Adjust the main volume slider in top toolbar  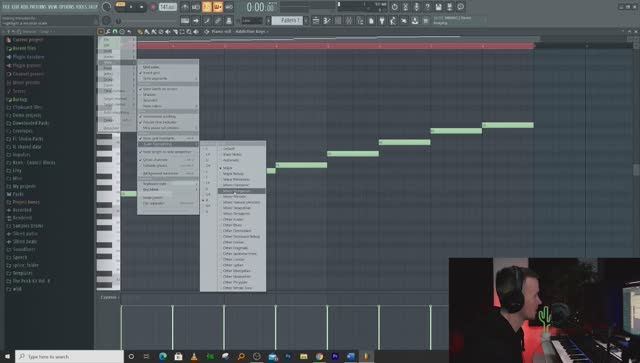[106, 7]
